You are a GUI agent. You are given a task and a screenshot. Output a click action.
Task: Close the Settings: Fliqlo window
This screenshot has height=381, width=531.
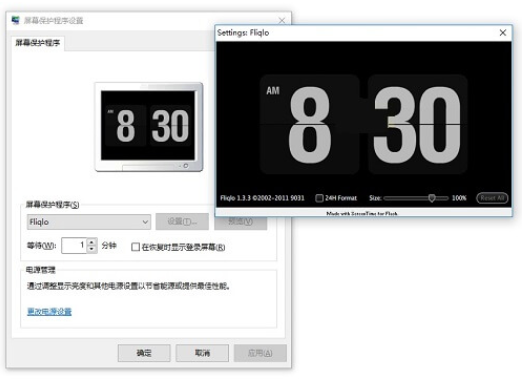coord(503,33)
